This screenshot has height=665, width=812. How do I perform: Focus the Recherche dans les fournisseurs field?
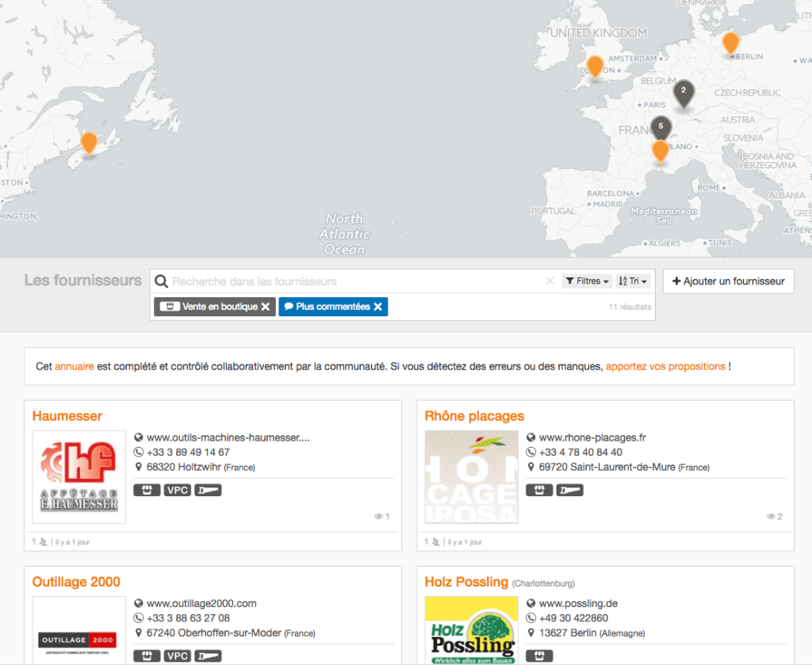pyautogui.click(x=358, y=281)
